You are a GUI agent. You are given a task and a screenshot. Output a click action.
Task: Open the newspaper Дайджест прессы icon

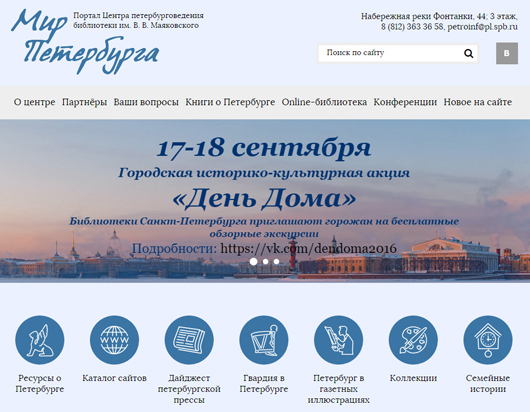click(189, 340)
